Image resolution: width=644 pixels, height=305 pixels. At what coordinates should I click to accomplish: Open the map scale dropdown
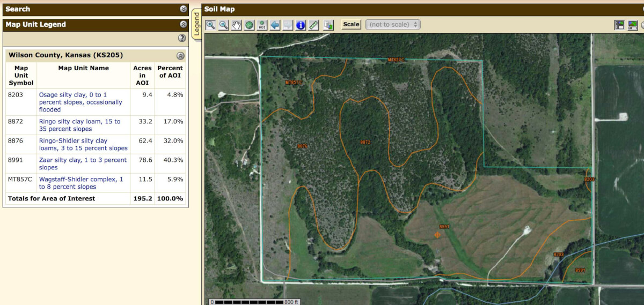click(393, 24)
